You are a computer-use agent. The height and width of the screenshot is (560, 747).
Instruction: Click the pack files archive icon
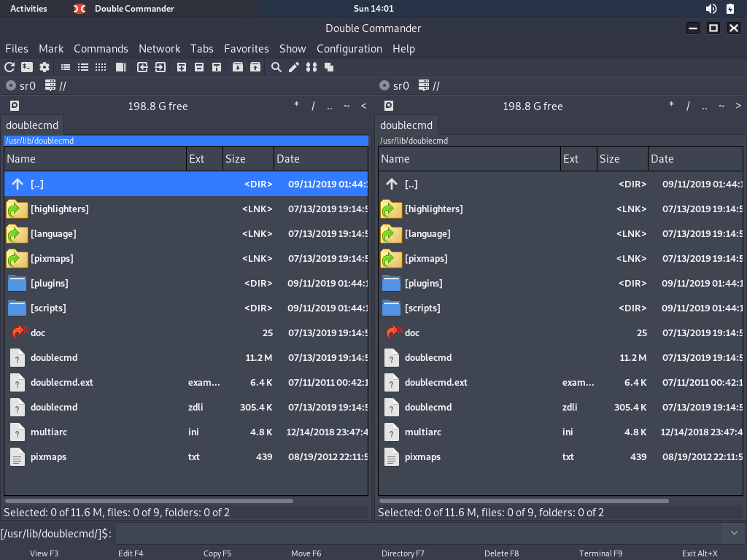pos(238,67)
